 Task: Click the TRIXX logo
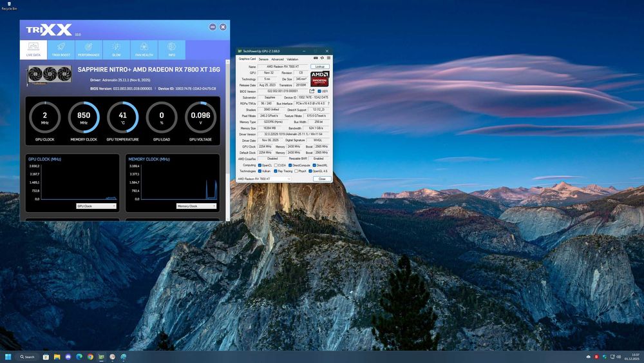pyautogui.click(x=49, y=30)
